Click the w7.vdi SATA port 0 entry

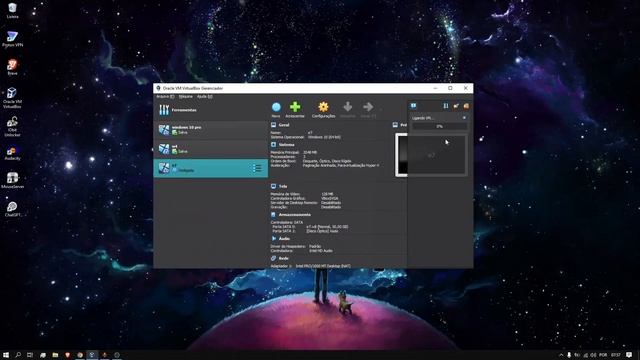327,227
